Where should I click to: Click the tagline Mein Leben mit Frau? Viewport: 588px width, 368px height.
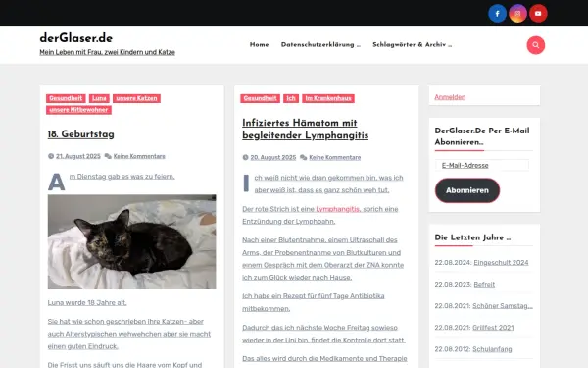107,52
